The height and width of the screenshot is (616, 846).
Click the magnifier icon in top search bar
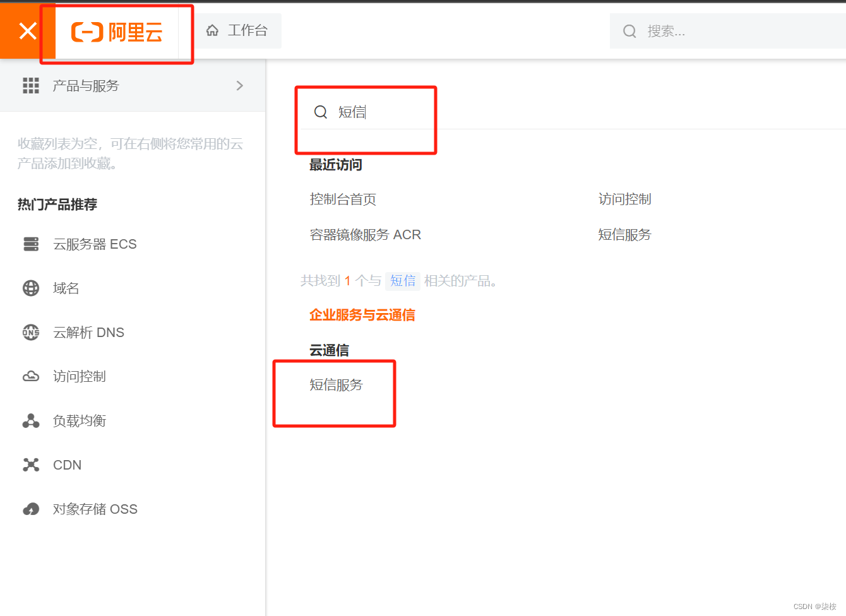629,31
